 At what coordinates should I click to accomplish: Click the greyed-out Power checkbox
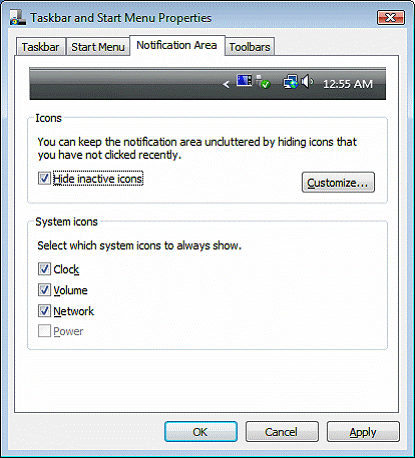click(44, 331)
